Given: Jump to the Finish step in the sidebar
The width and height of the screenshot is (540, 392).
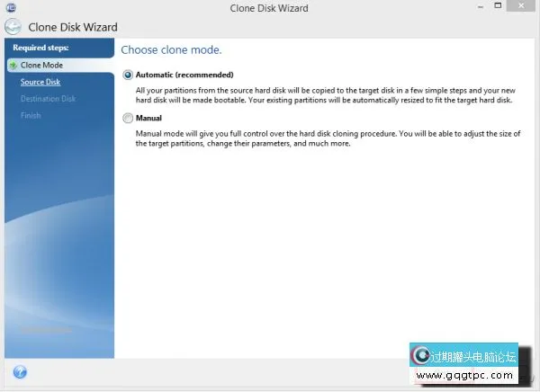Looking at the screenshot, I should point(31,115).
